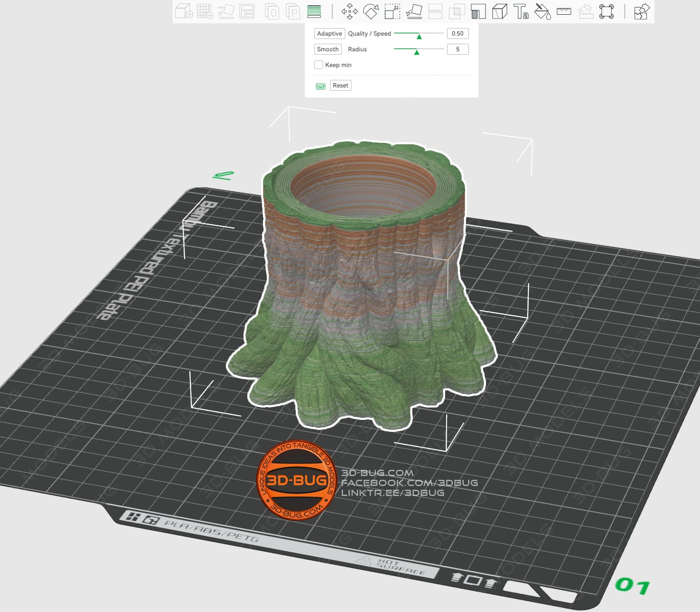Screen dimensions: 700x612
Task: Click the greyed-out Assemble tool icon
Action: click(585, 11)
